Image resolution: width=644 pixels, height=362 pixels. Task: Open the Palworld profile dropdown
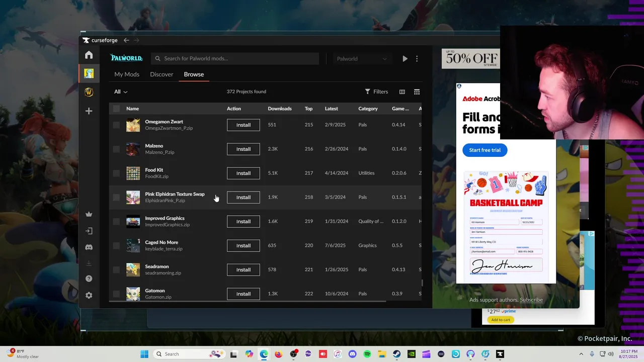pos(361,59)
